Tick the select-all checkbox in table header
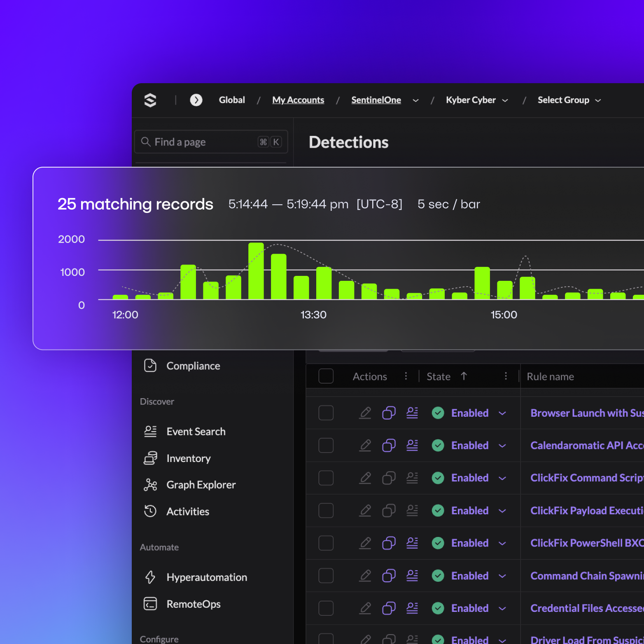 [x=326, y=376]
